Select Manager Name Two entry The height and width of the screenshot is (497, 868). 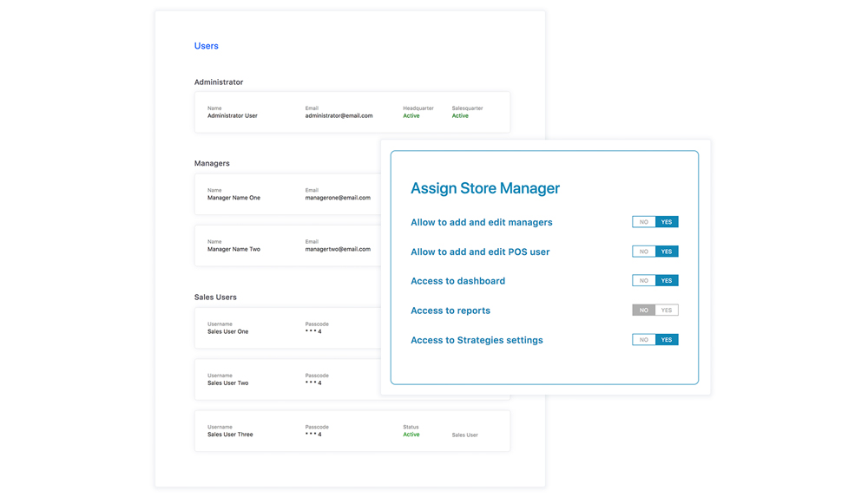(233, 249)
